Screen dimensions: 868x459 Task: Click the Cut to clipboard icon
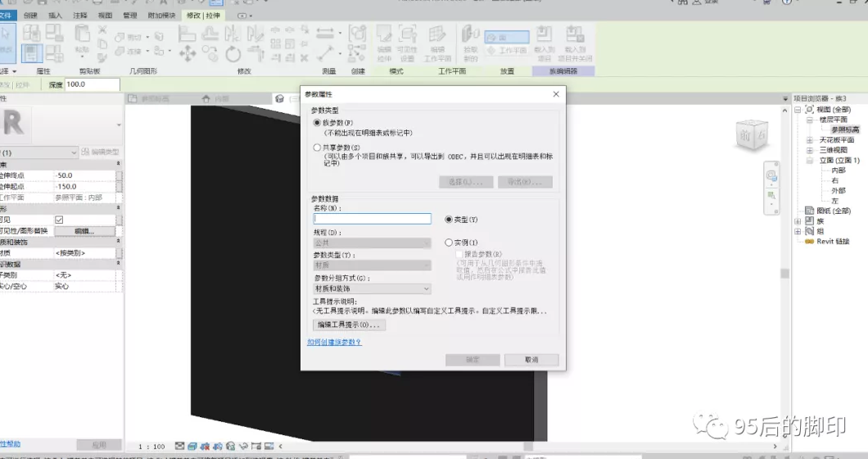pyautogui.click(x=102, y=30)
